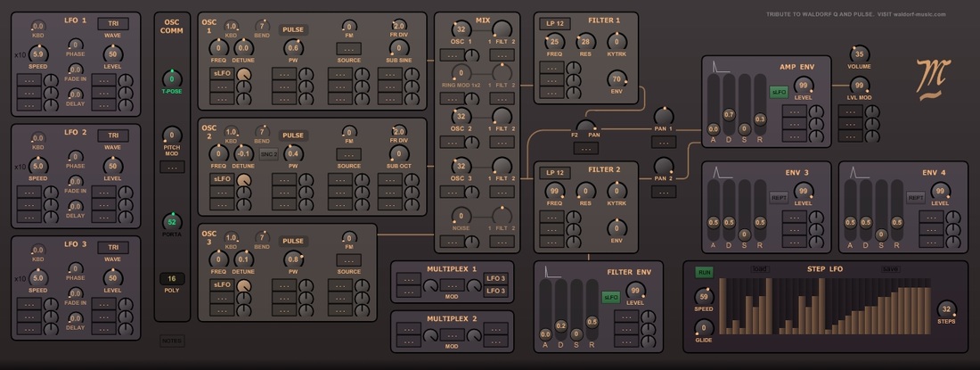
Task: Toggle the Step LFO RUN button
Action: [x=705, y=272]
